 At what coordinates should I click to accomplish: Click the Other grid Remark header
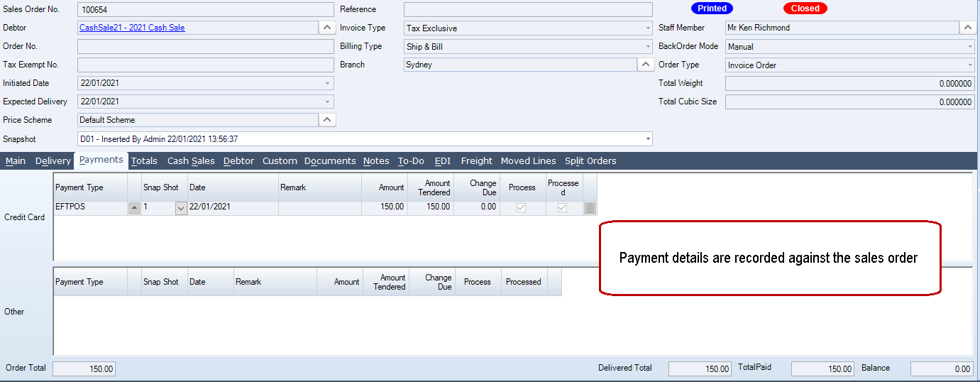(x=275, y=282)
